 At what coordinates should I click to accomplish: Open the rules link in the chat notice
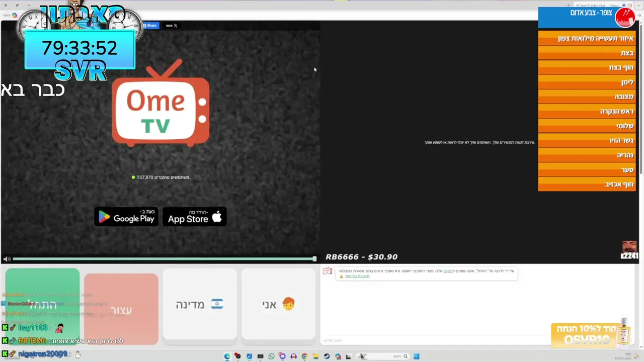click(448, 271)
